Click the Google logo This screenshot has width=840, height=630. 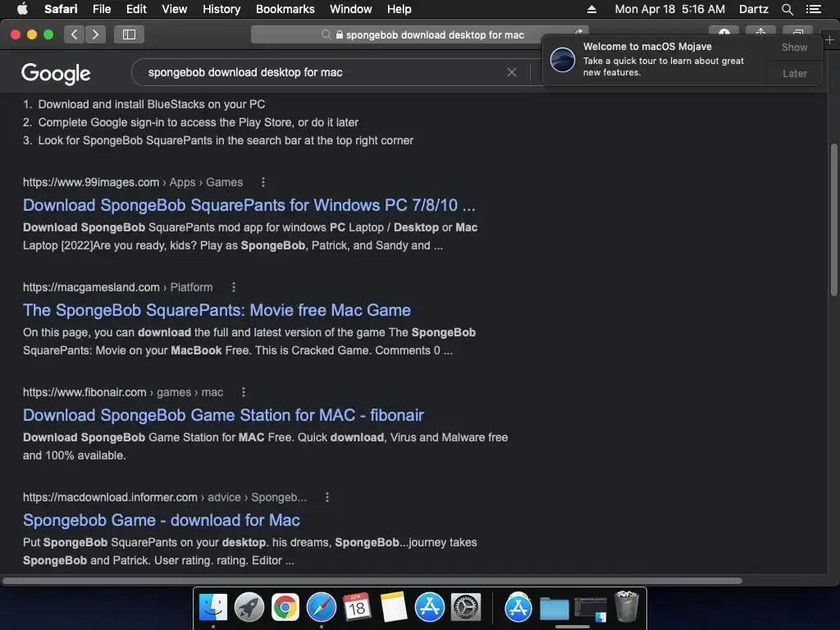(x=56, y=73)
